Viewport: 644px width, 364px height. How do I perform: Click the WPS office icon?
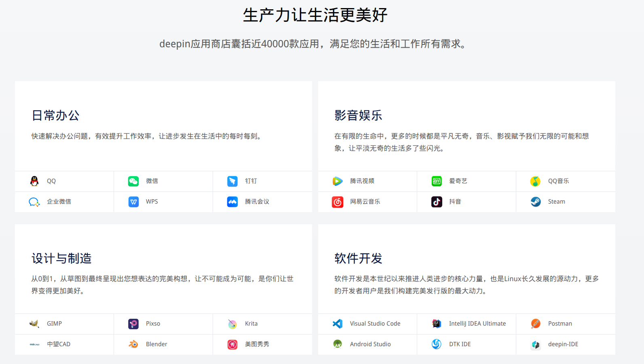(x=133, y=202)
